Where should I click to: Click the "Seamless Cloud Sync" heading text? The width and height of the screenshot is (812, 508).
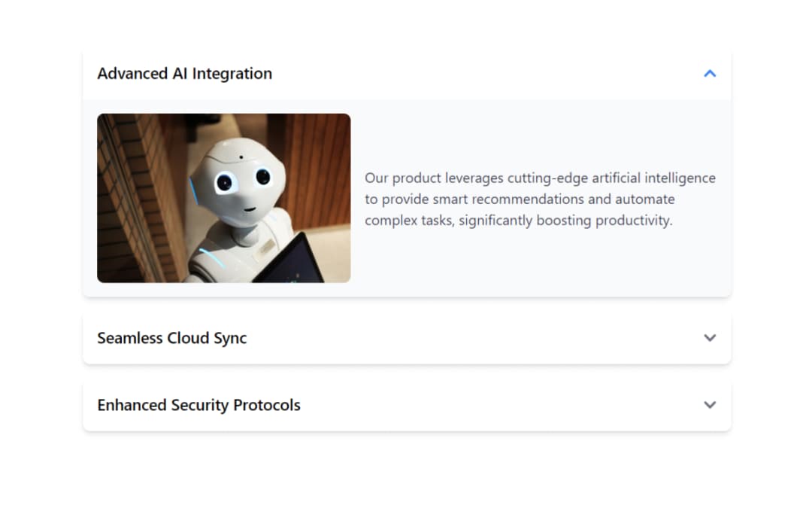click(171, 338)
